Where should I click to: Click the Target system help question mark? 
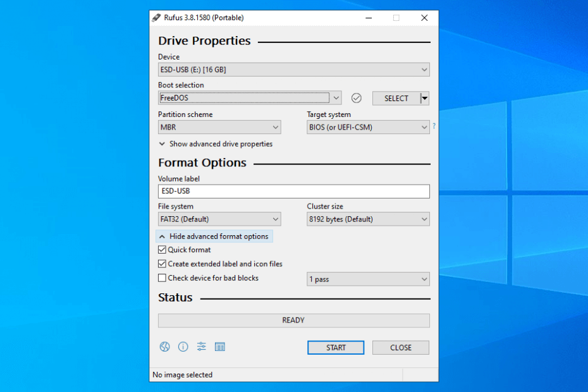[434, 126]
